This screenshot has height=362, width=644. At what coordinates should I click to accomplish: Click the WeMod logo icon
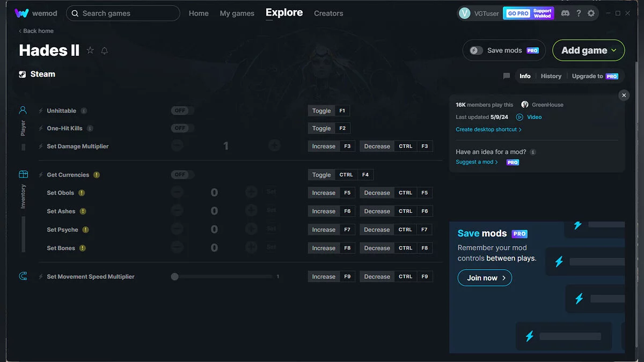pos(21,13)
